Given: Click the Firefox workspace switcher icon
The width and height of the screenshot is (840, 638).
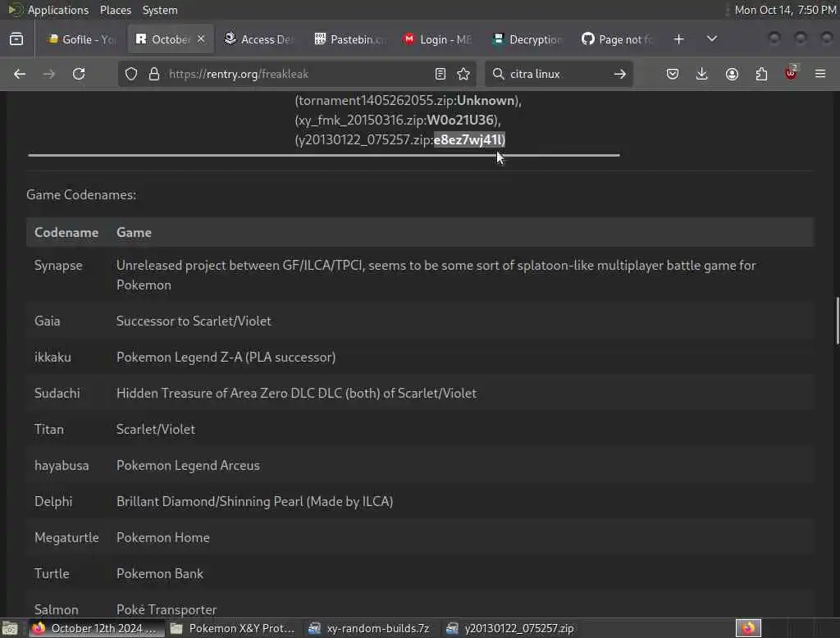Looking at the screenshot, I should [x=748, y=628].
